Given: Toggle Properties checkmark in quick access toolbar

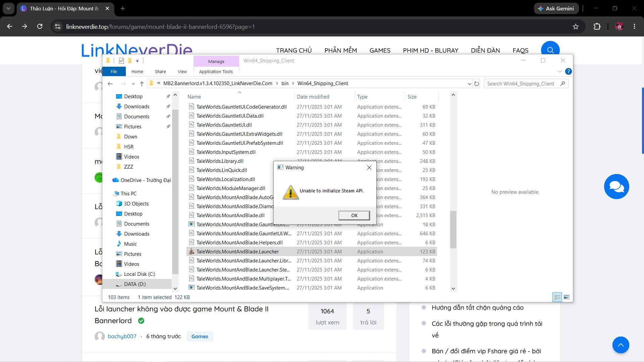Looking at the screenshot, I should pyautogui.click(x=121, y=61).
